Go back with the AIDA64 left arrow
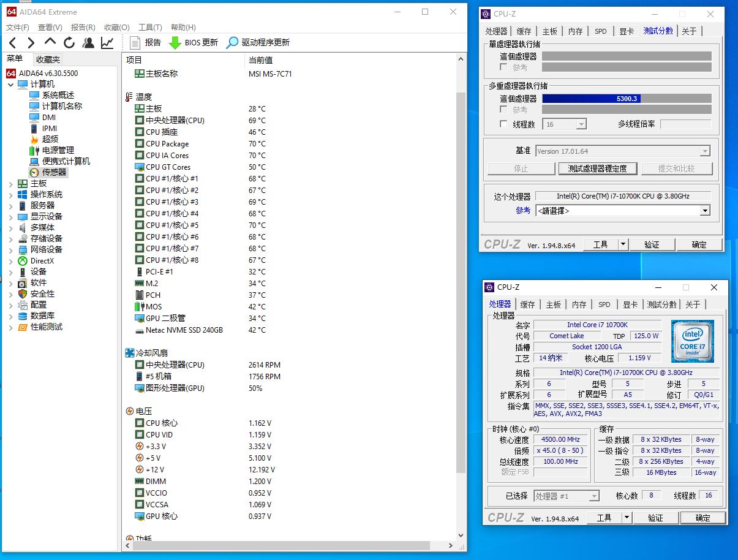The image size is (738, 560). point(13,42)
